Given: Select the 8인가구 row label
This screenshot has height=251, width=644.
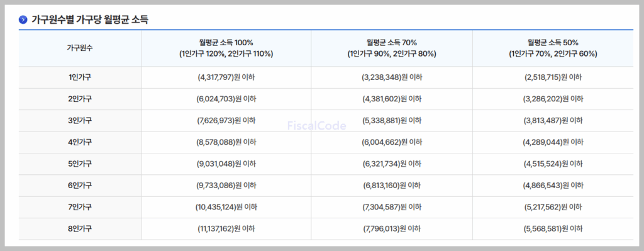Looking at the screenshot, I should pyautogui.click(x=80, y=229).
